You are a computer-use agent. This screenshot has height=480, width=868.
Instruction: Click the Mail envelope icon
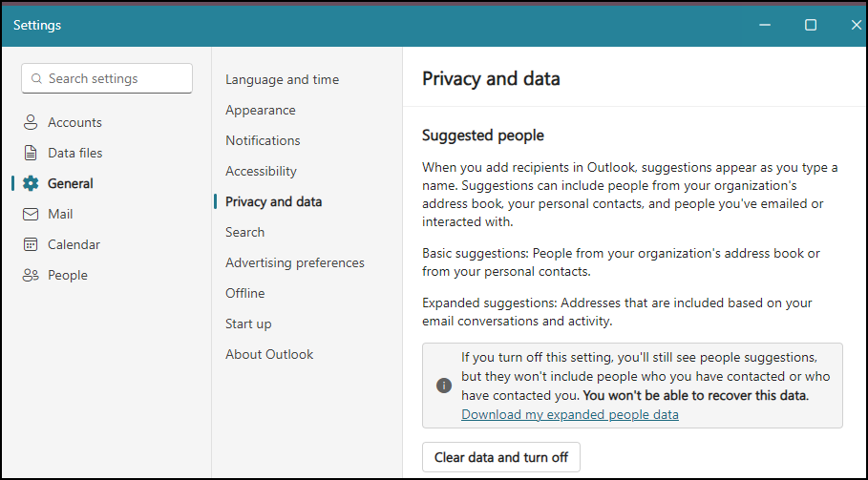pos(31,214)
